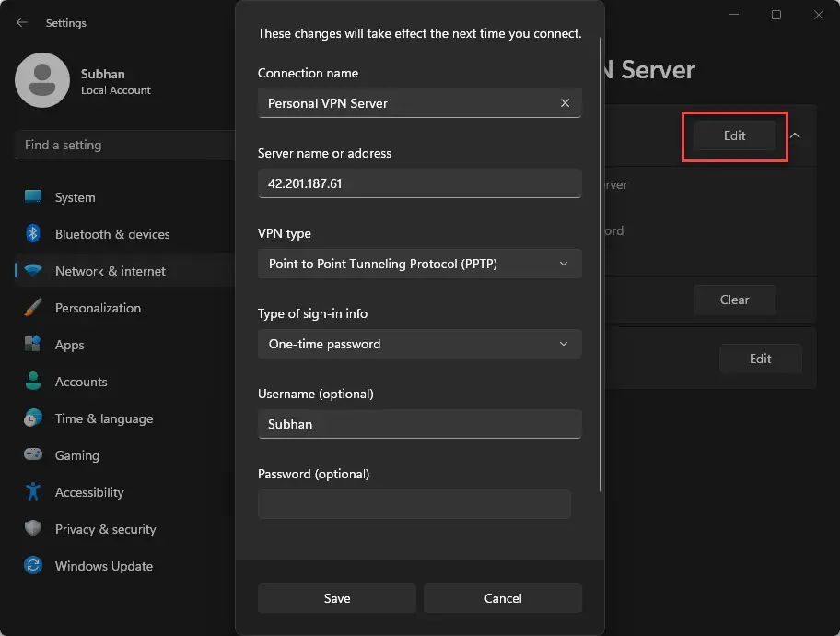
Task: Save the VPN connection changes
Action: 337,598
